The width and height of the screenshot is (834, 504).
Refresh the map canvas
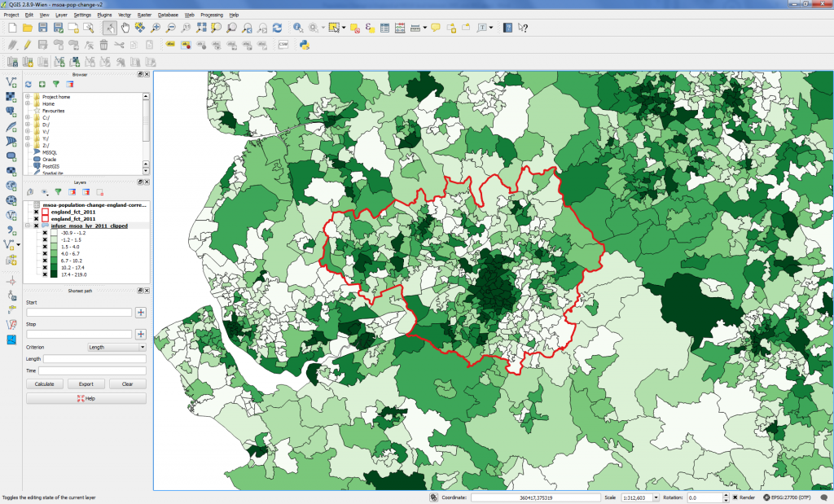tap(277, 28)
